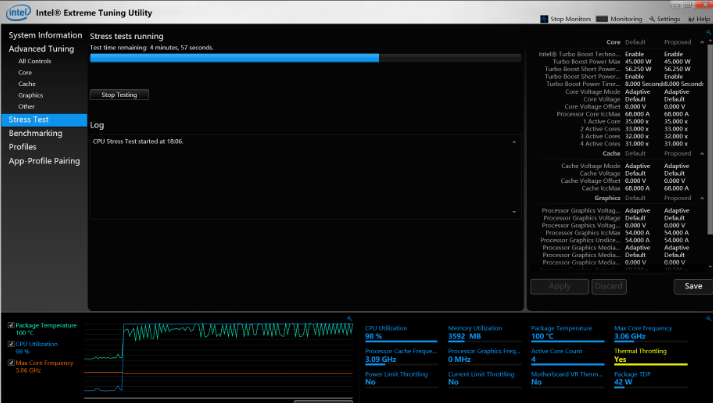This screenshot has width=713, height=403.
Task: Click the Core Voltage Mode row
Action: click(x=618, y=92)
